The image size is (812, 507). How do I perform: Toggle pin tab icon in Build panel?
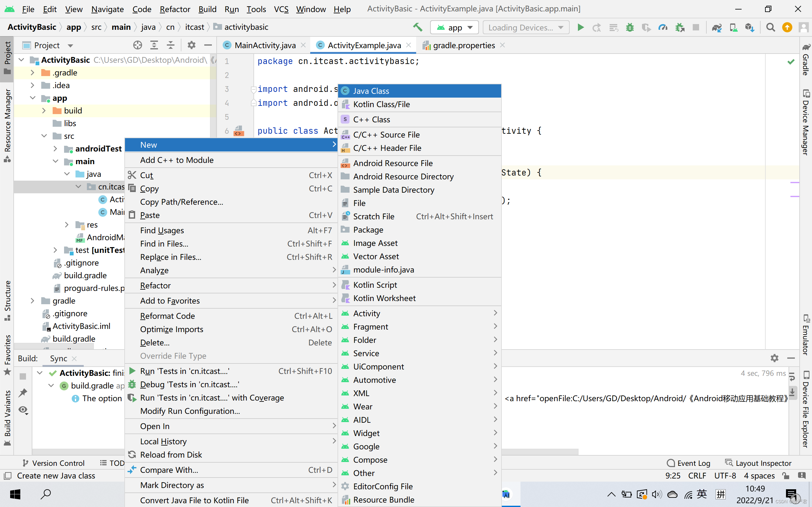point(23,393)
